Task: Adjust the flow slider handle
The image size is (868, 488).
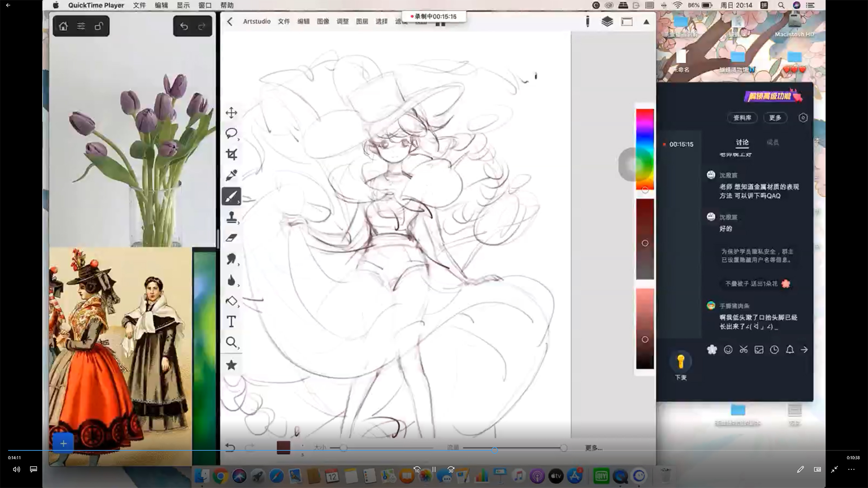Action: coord(563,448)
